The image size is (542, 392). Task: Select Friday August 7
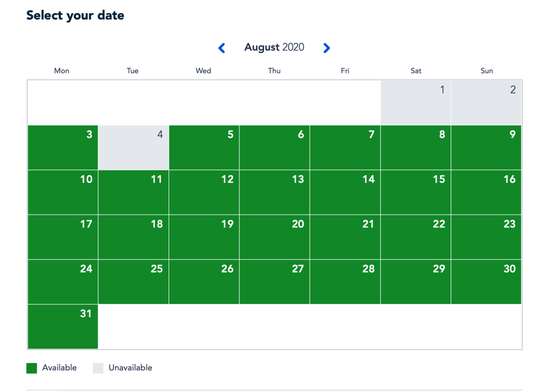[345, 148]
